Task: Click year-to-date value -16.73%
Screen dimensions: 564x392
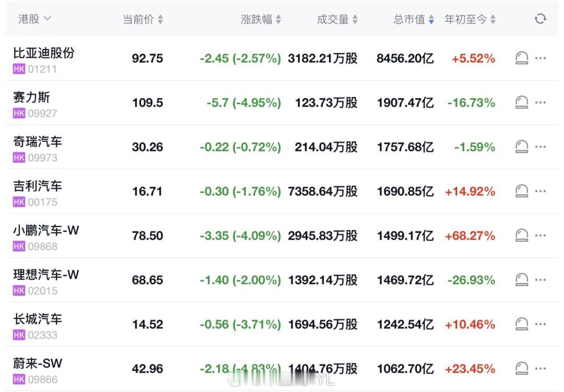Action: [x=471, y=102]
